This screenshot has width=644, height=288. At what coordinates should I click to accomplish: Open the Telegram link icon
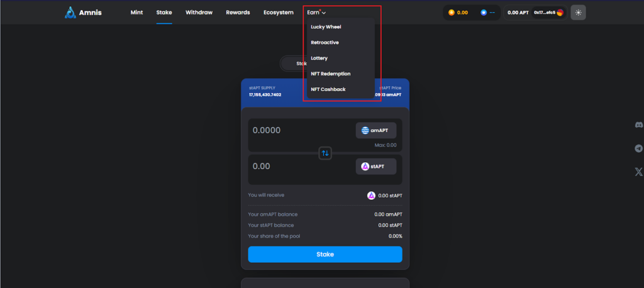(x=639, y=148)
